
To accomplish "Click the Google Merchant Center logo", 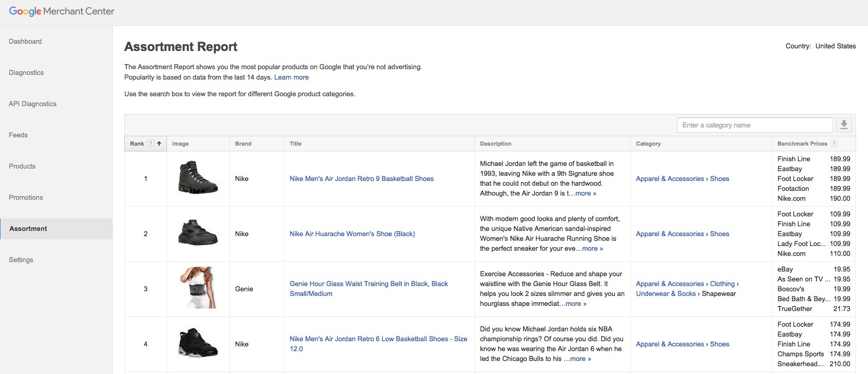I will (61, 11).
